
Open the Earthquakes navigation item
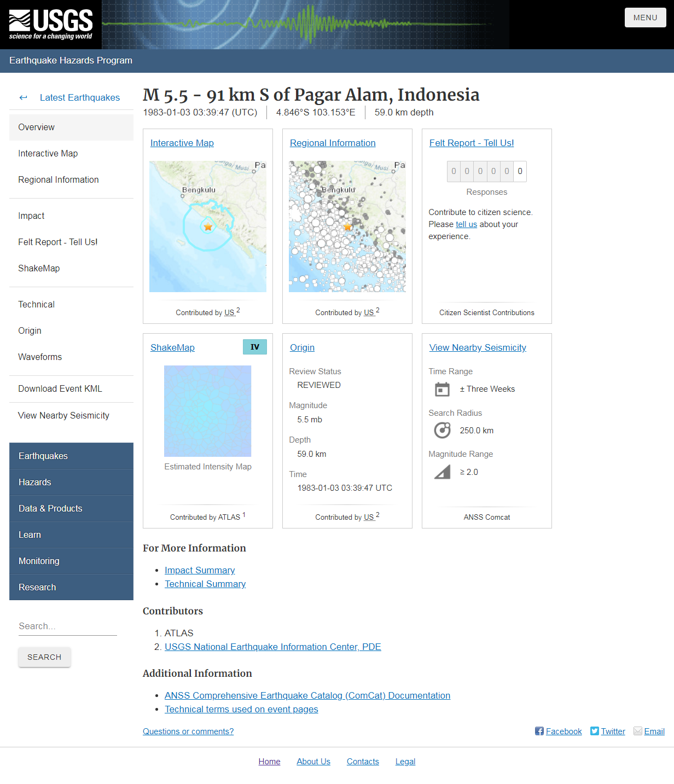pos(71,456)
